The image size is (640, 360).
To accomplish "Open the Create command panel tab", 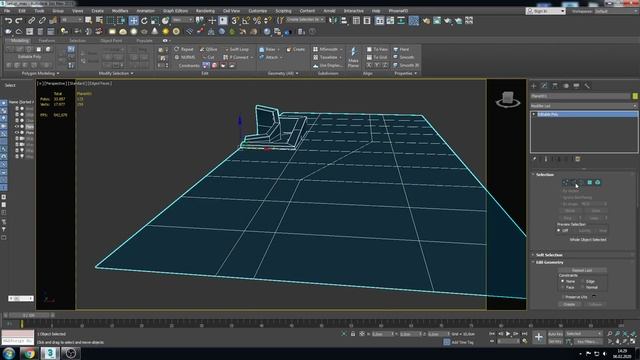I will (533, 86).
